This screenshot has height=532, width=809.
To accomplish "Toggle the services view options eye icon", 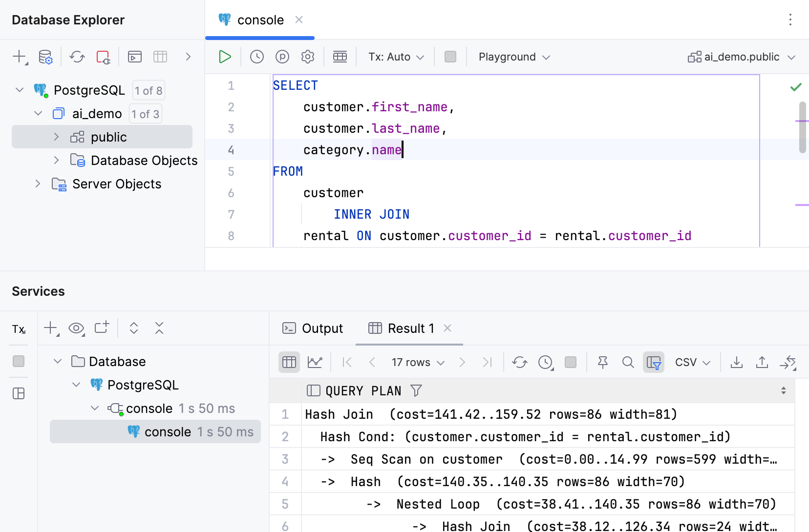I will [x=76, y=328].
